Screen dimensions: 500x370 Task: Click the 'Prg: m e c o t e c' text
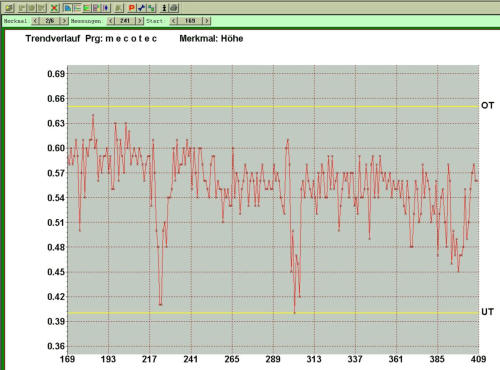click(x=121, y=39)
